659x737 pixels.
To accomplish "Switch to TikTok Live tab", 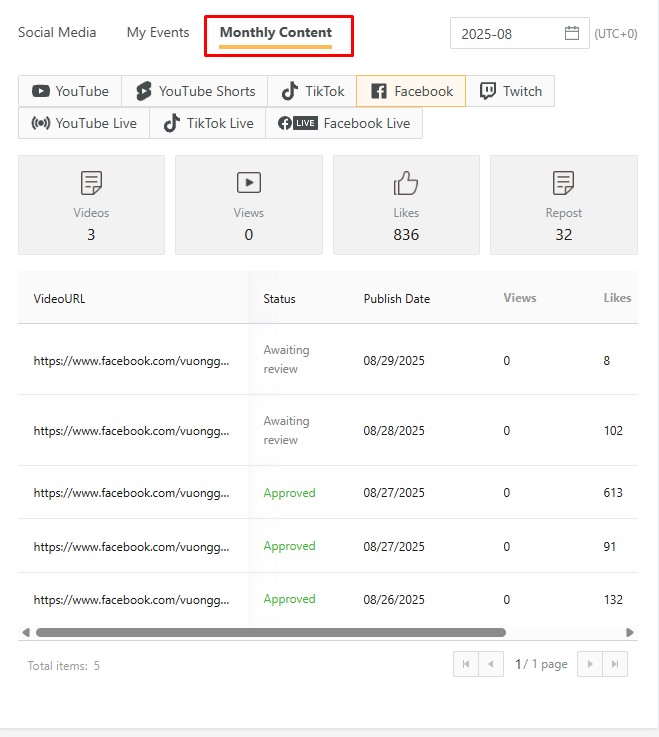I will click(x=207, y=123).
